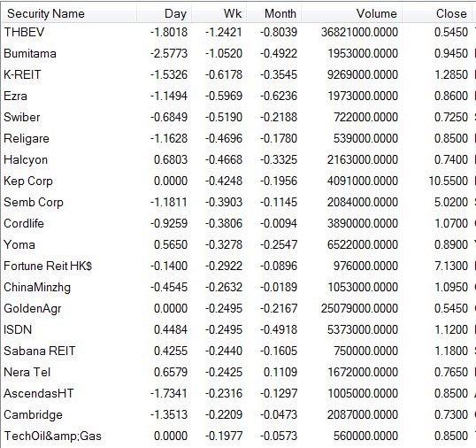The image size is (476, 448).
Task: Select the K-REIT row
Action: [238, 74]
